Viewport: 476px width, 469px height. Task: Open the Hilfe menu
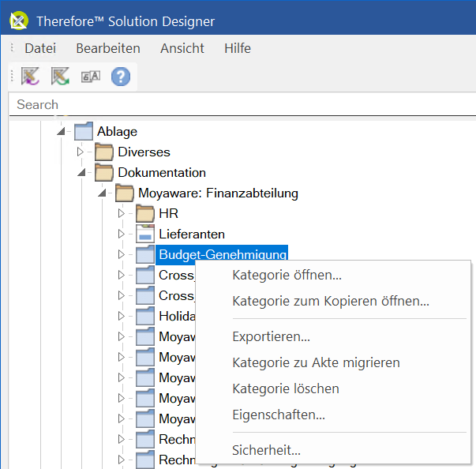coord(238,48)
